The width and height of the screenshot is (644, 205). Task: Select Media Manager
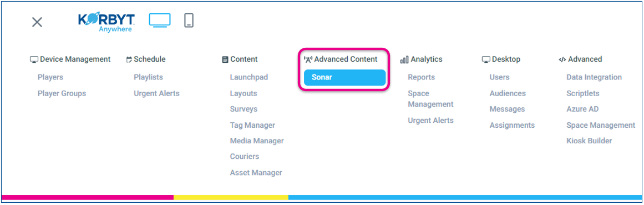tap(257, 141)
